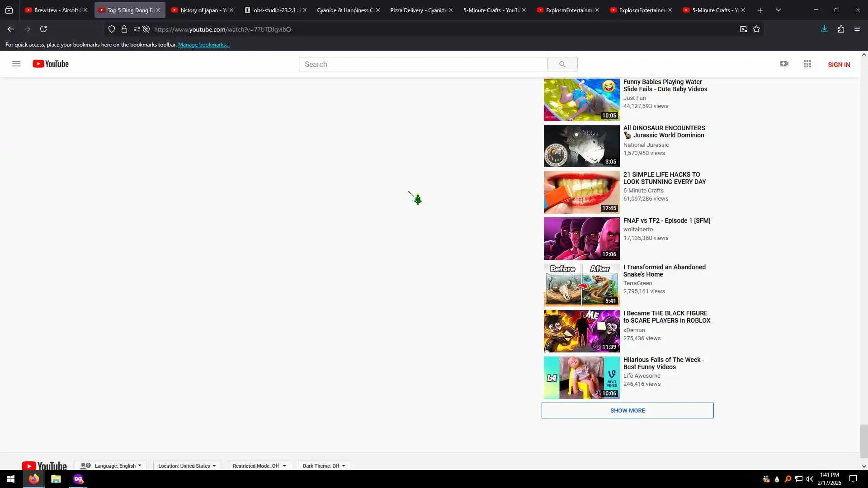
Task: Click the create video camera icon
Action: click(x=784, y=64)
